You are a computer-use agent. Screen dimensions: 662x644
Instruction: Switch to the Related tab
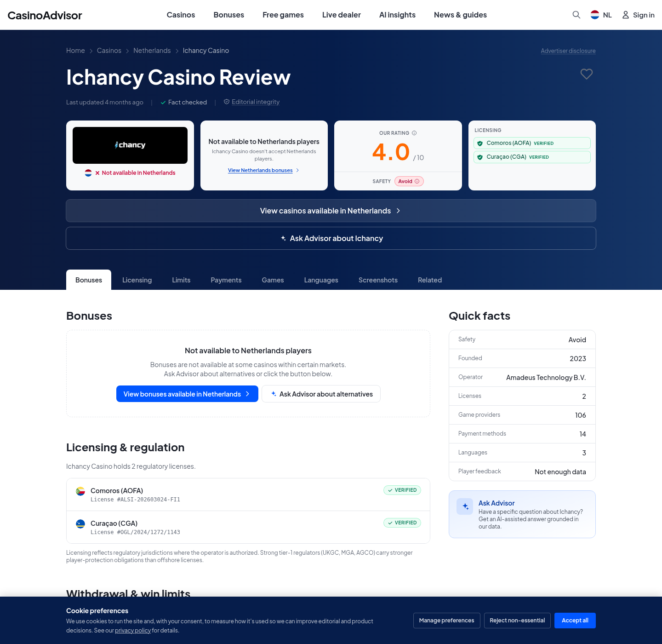tap(430, 280)
